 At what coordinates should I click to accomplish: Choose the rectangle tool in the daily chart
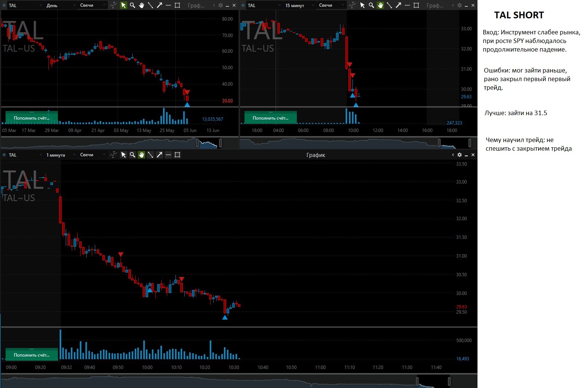pos(177,5)
